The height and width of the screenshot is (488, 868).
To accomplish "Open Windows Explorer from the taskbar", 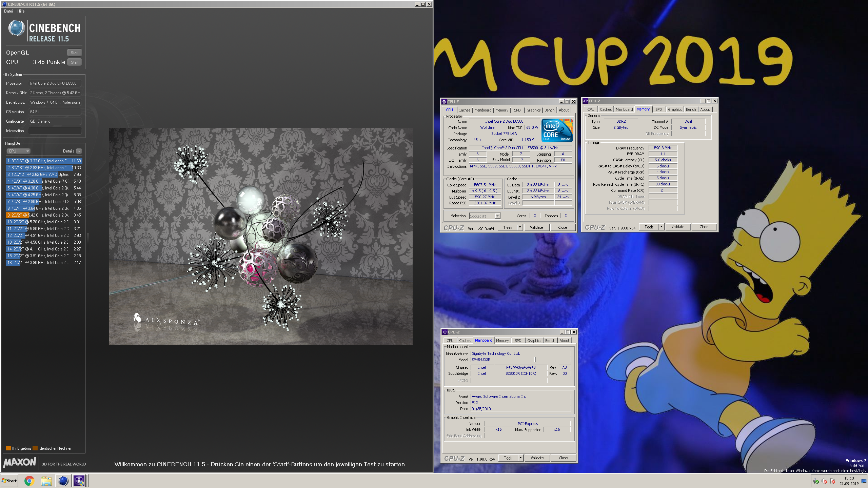I will (46, 481).
